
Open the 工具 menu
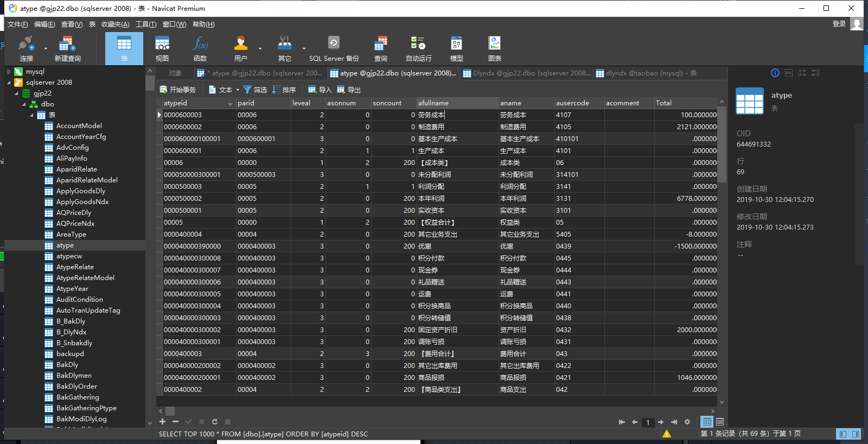click(146, 24)
